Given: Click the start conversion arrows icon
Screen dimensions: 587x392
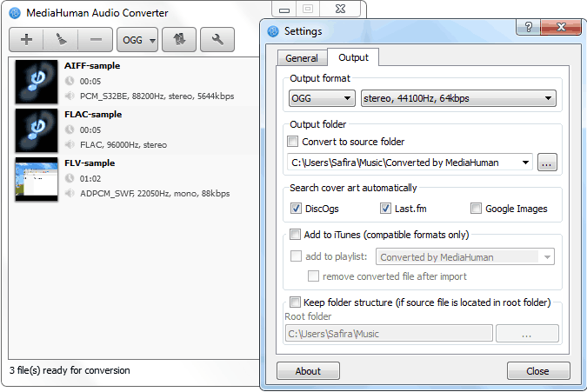Looking at the screenshot, I should (179, 39).
